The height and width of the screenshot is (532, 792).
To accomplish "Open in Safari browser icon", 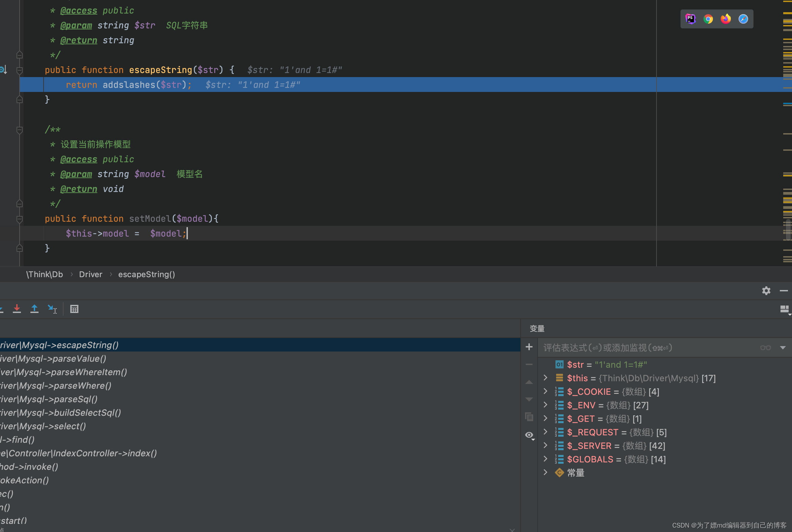I will 743,19.
